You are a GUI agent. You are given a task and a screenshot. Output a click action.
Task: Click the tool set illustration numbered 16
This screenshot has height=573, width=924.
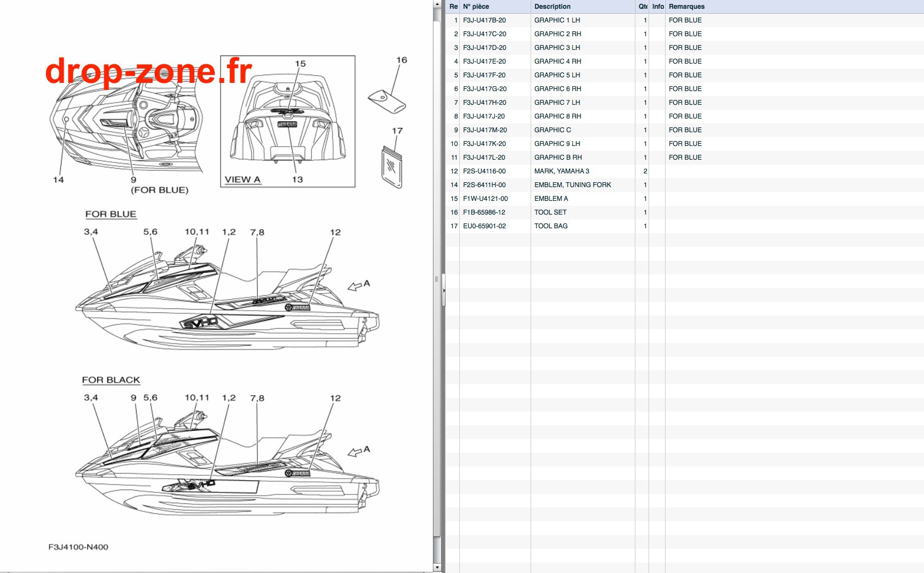point(387,102)
